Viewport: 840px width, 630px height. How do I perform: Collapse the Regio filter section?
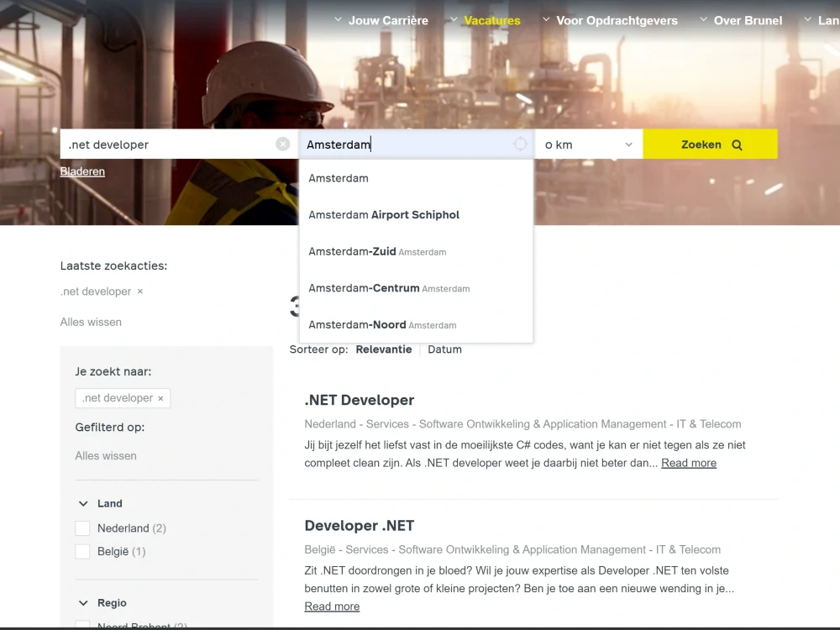tap(81, 602)
